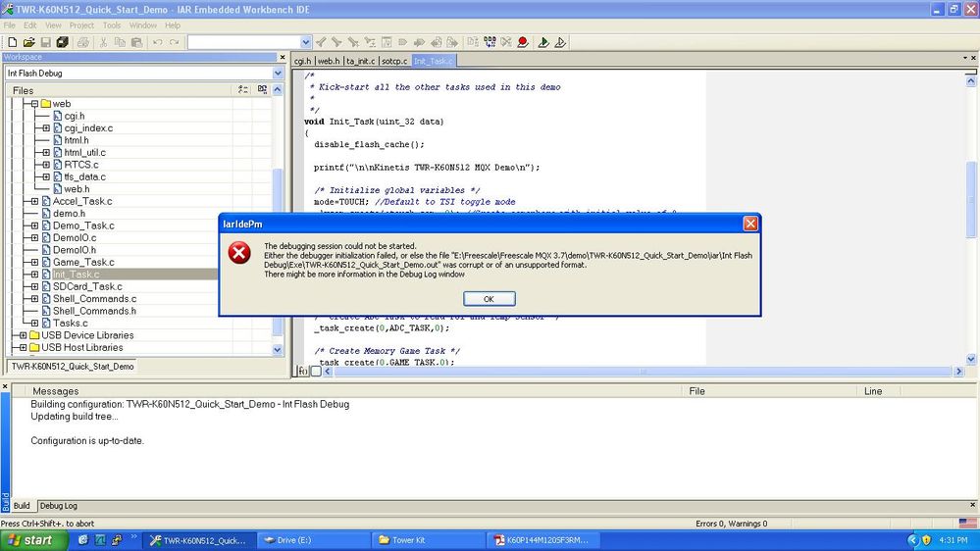Click the Stop Build toolbar icon
The height and width of the screenshot is (551, 980).
pos(505,42)
